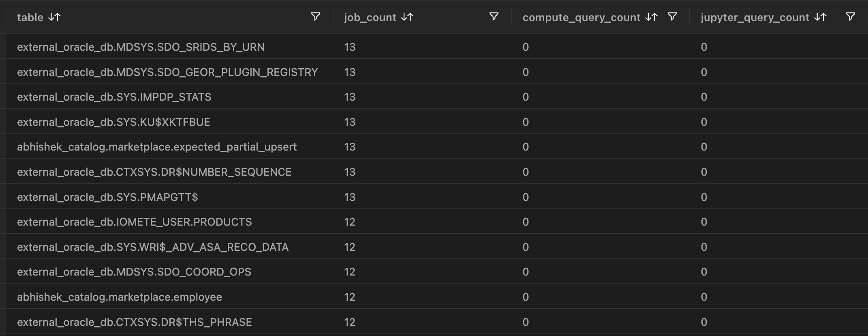868x336 pixels.
Task: Click the IOMETE_USER.PRODUCTS table entry
Action: 134,222
